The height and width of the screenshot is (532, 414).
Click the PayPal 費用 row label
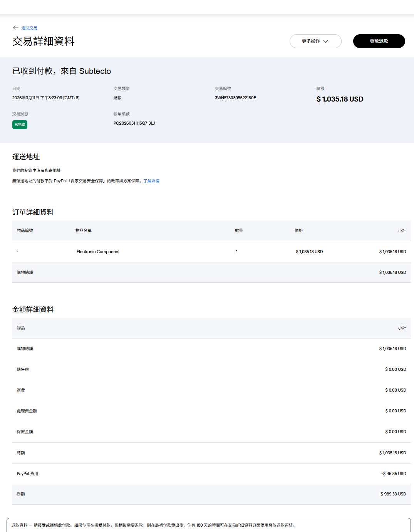(x=27, y=474)
